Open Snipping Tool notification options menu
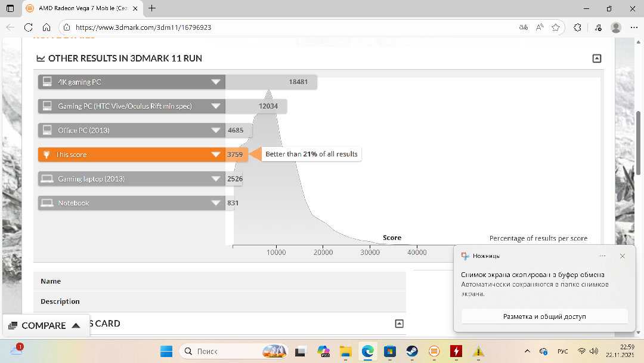644x363 pixels. [x=602, y=256]
